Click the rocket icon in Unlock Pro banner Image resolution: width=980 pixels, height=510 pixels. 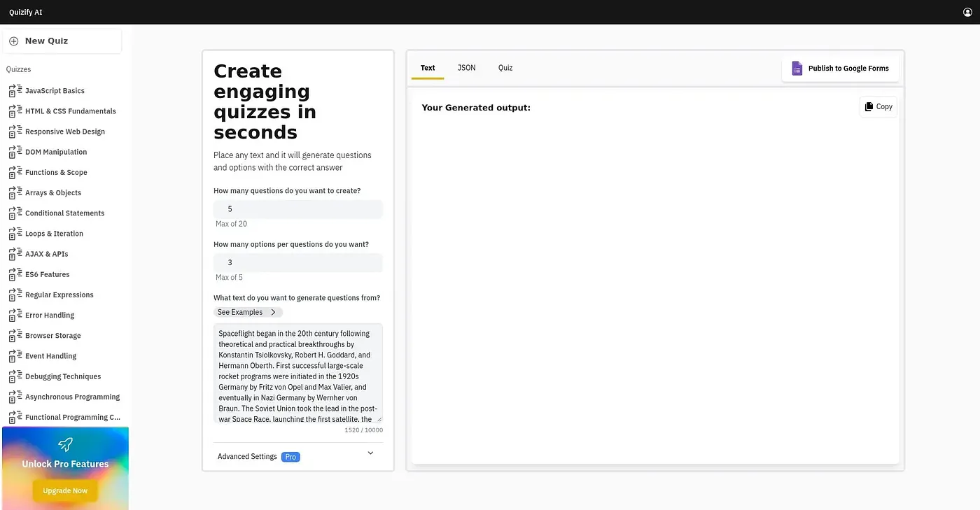point(65,444)
